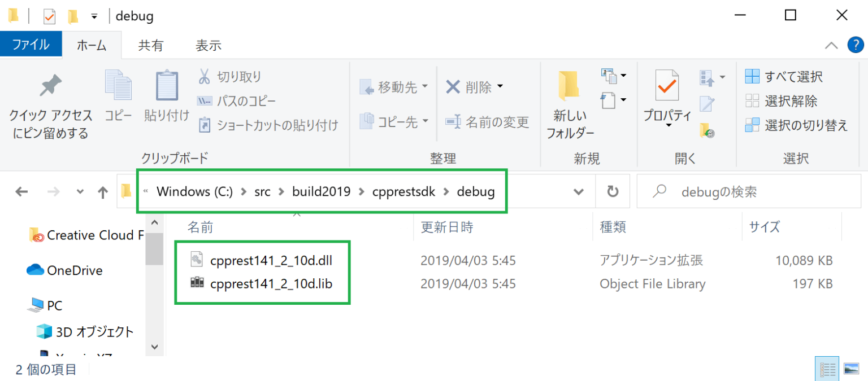Screen dimensions: 868x381
Task: Switch to the 表示 ribbon tab
Action: [207, 45]
